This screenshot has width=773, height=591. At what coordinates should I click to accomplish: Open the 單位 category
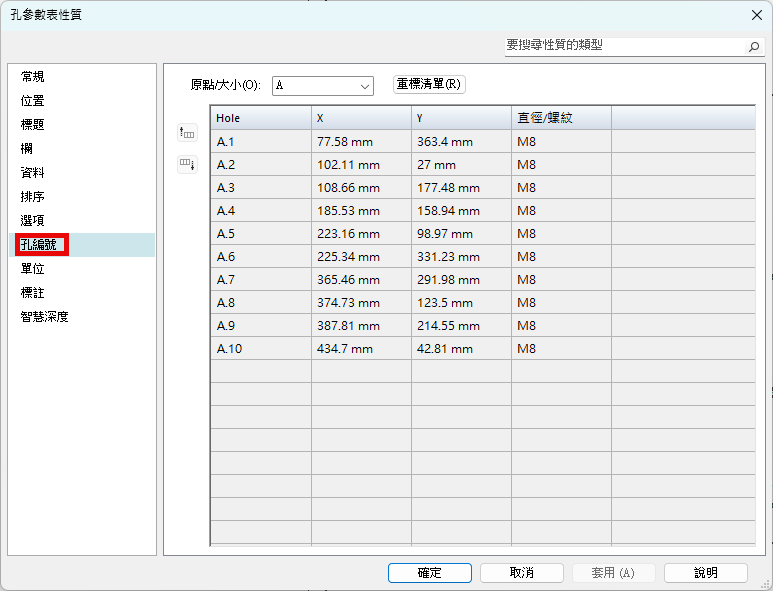pyautogui.click(x=33, y=269)
